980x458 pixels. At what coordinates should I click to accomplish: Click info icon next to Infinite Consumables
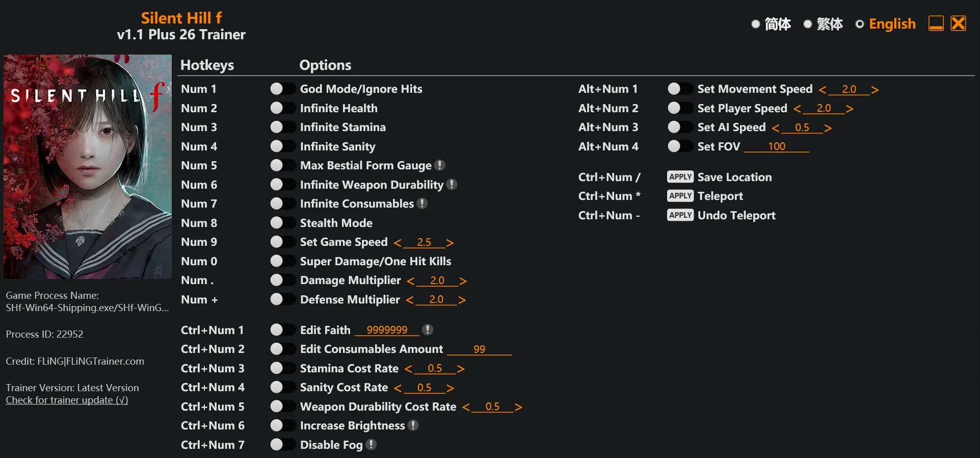422,203
